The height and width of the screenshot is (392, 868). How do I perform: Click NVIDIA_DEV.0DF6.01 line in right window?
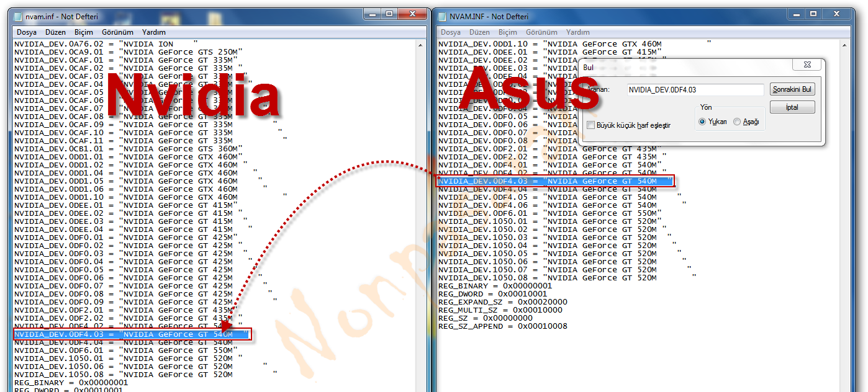coord(549,213)
